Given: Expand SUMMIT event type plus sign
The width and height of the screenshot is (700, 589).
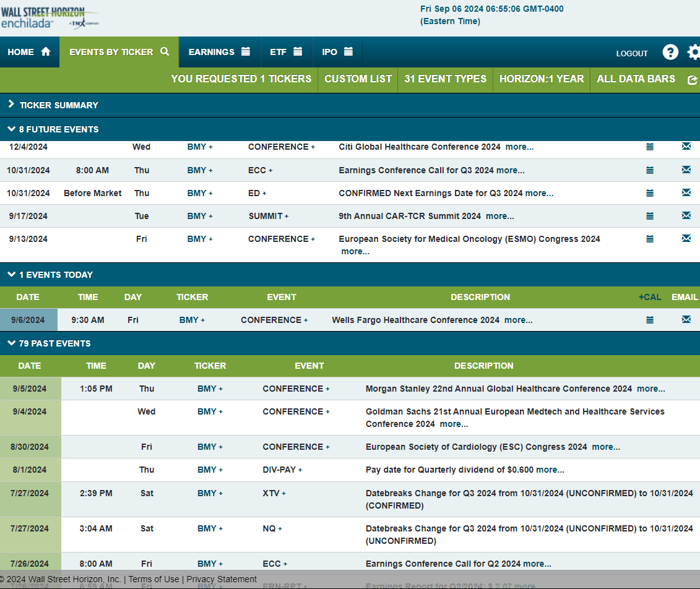Looking at the screenshot, I should (x=287, y=217).
